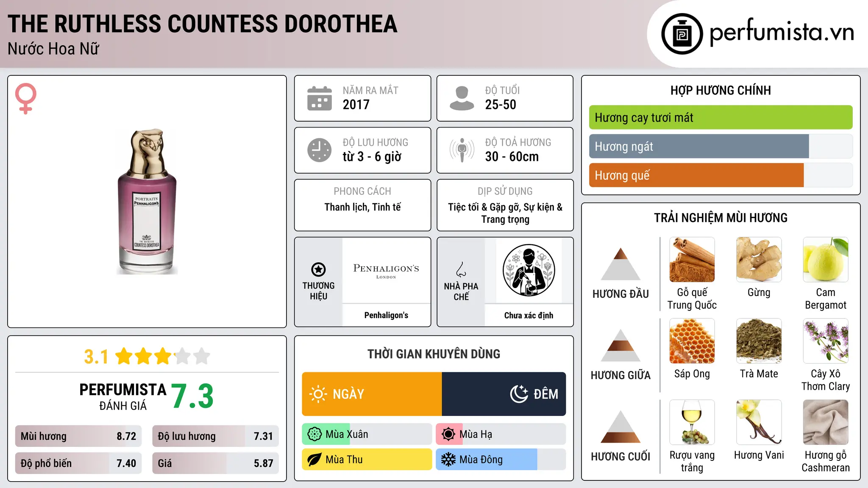This screenshot has height=488, width=868.
Task: Click the orange Hương quế bar
Action: (x=696, y=175)
